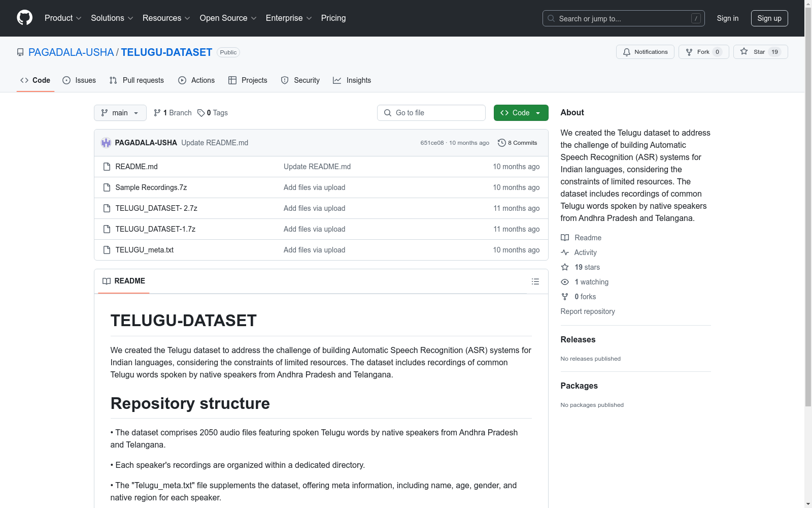Open the TELUGU_meta.txt file name
The image size is (812, 508).
coord(145,250)
